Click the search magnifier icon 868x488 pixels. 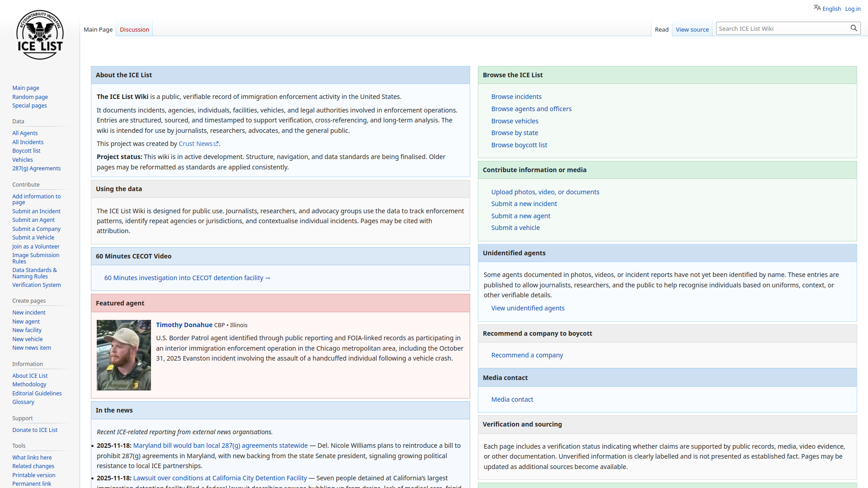(854, 28)
